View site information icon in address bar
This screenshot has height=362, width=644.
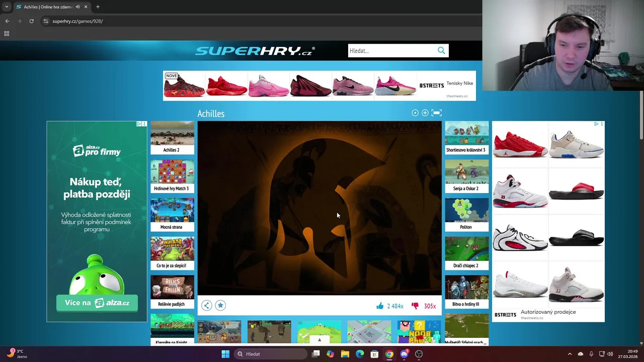click(46, 21)
